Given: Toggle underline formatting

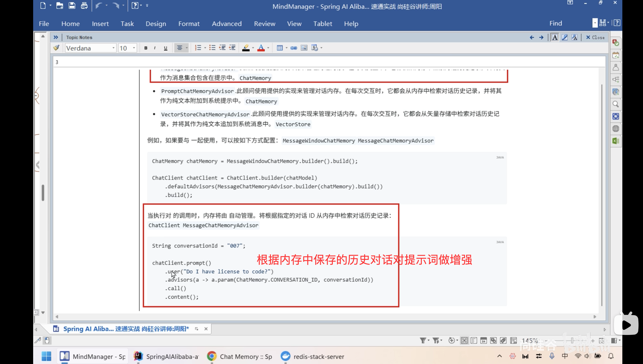Looking at the screenshot, I should click(165, 48).
